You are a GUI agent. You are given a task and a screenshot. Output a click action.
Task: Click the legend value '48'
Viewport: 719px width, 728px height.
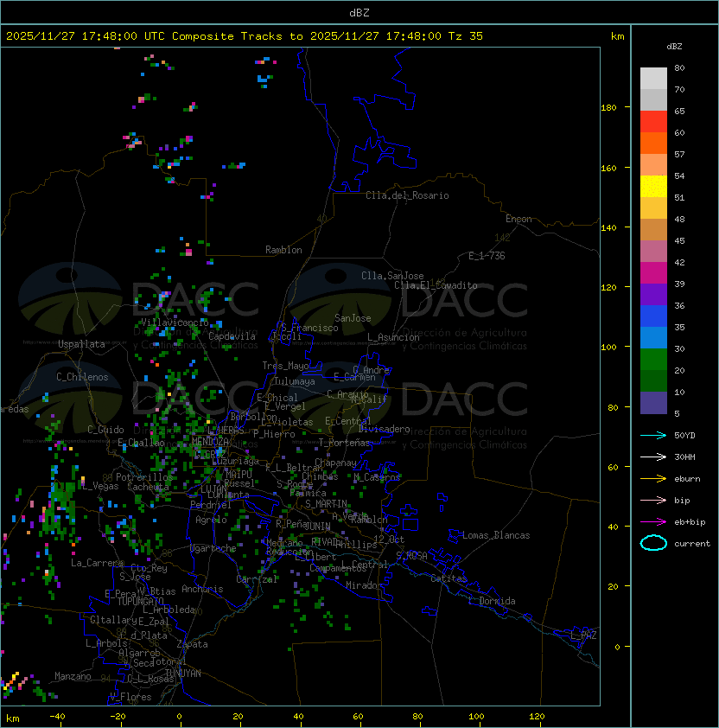pos(679,219)
